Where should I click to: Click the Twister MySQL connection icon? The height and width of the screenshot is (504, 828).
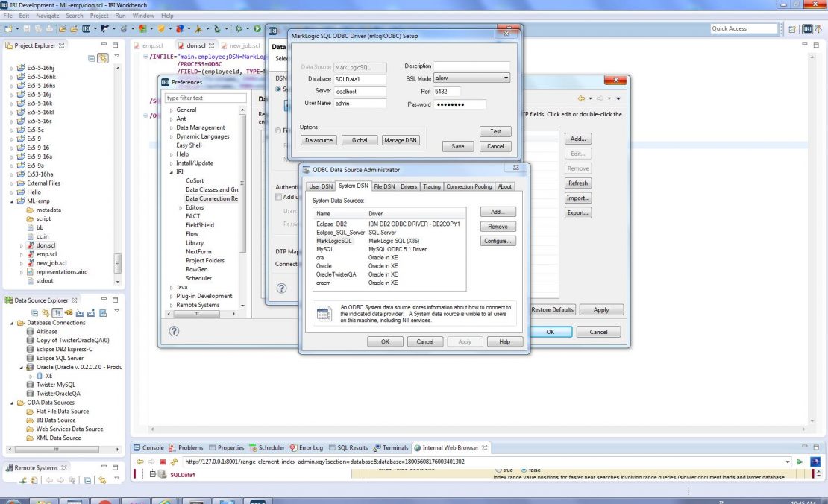tap(30, 385)
